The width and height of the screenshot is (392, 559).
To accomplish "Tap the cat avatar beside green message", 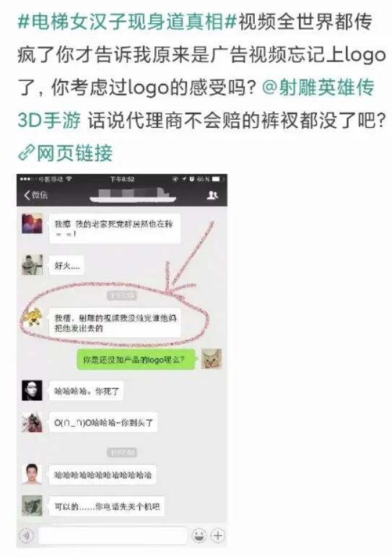I will click(212, 359).
